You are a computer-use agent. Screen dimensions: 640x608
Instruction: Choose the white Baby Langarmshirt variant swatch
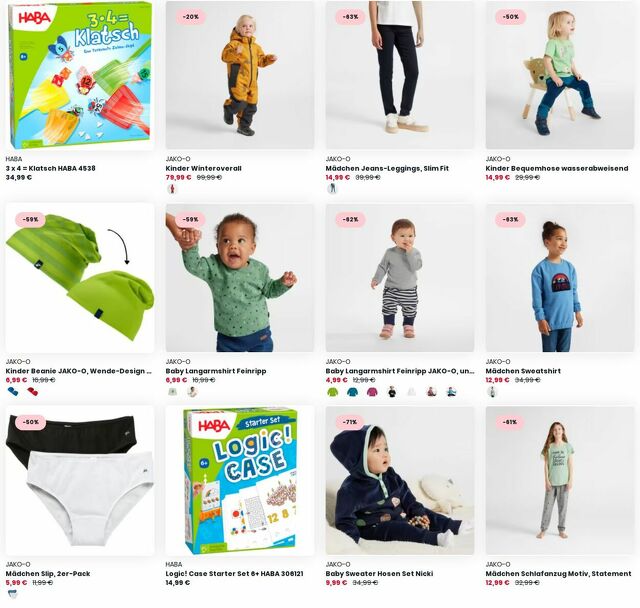point(411,392)
